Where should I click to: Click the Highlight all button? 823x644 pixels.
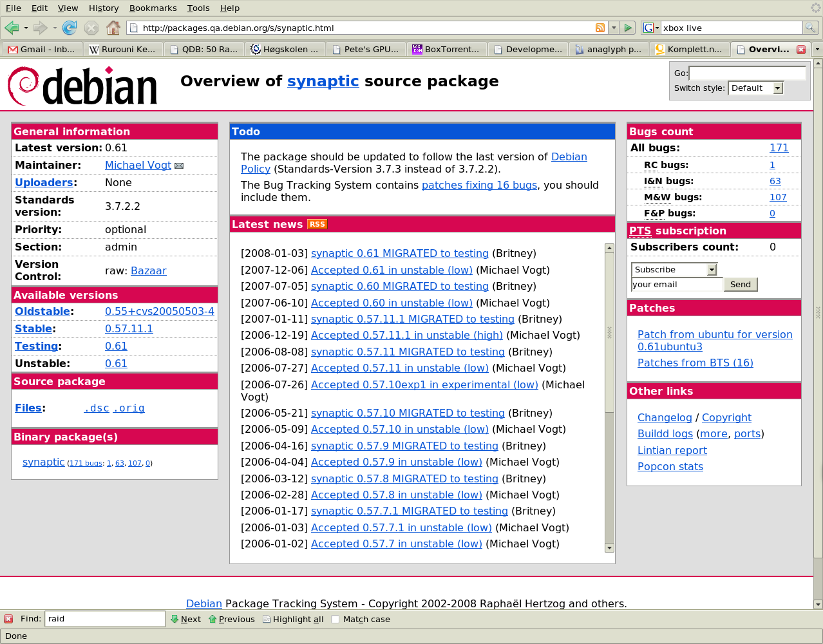click(293, 619)
